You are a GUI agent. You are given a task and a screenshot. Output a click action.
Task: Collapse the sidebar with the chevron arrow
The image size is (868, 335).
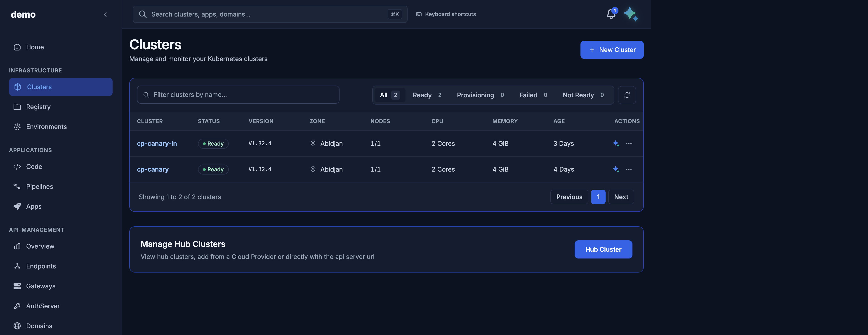pyautogui.click(x=105, y=14)
